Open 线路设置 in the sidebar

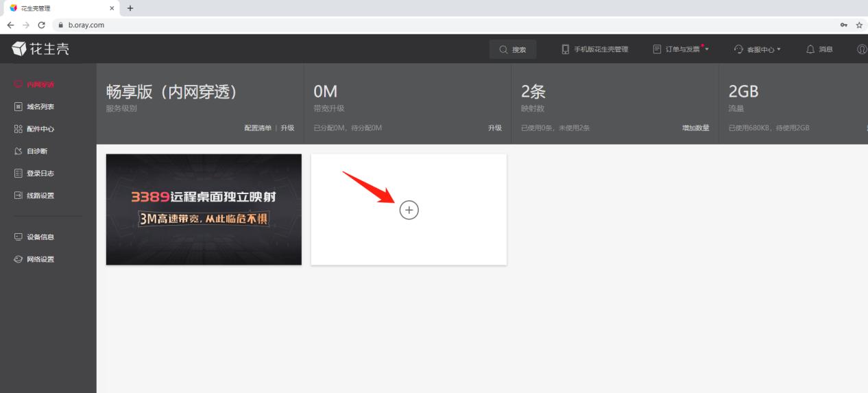click(34, 195)
